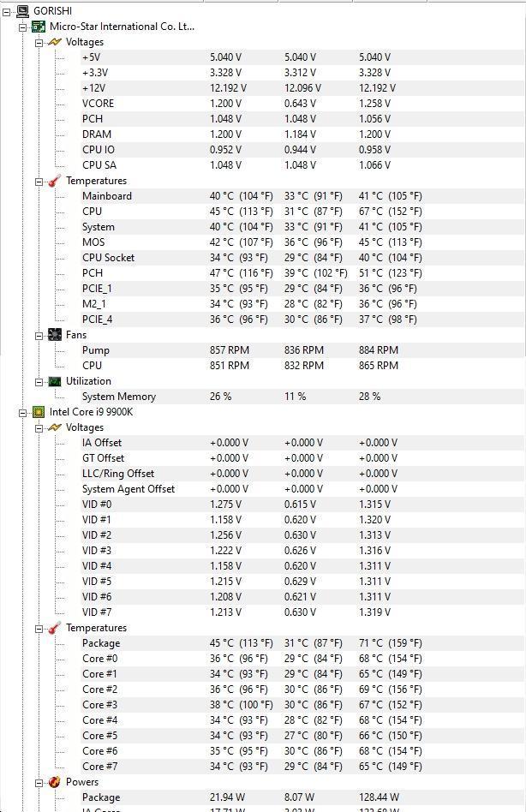The image size is (526, 812).
Task: Click the Utilization section icon
Action: (x=55, y=381)
